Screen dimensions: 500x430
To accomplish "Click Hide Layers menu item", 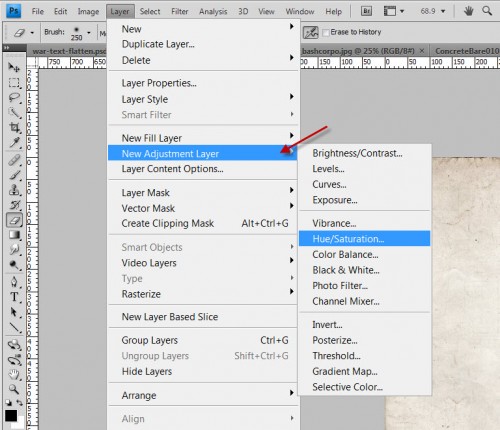I will click(203, 371).
